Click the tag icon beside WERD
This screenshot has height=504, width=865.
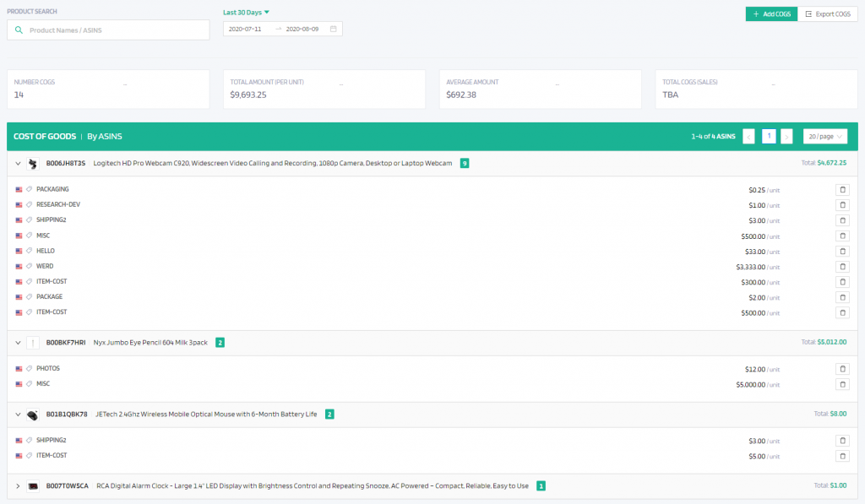[x=30, y=266]
